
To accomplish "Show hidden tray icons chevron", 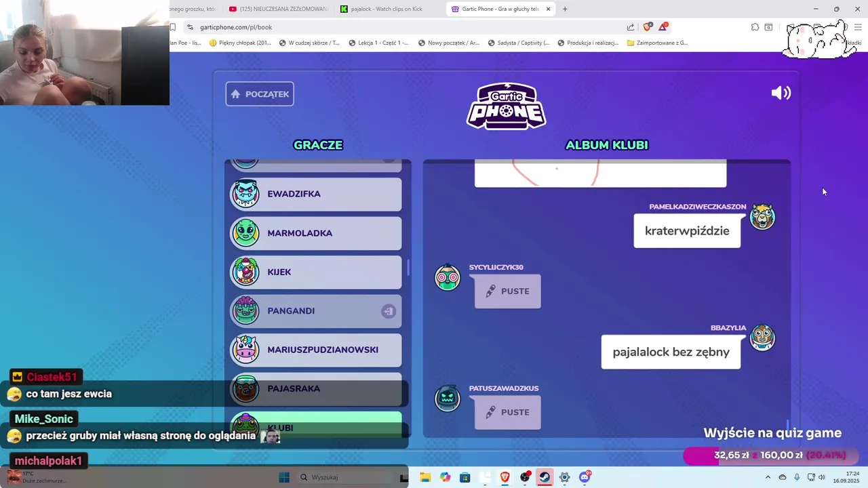I will (x=768, y=477).
